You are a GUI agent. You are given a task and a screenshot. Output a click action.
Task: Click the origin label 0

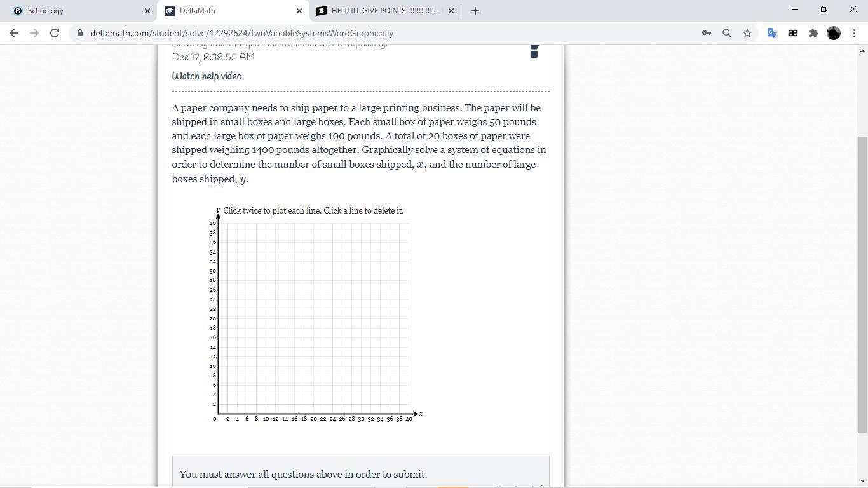(x=215, y=419)
